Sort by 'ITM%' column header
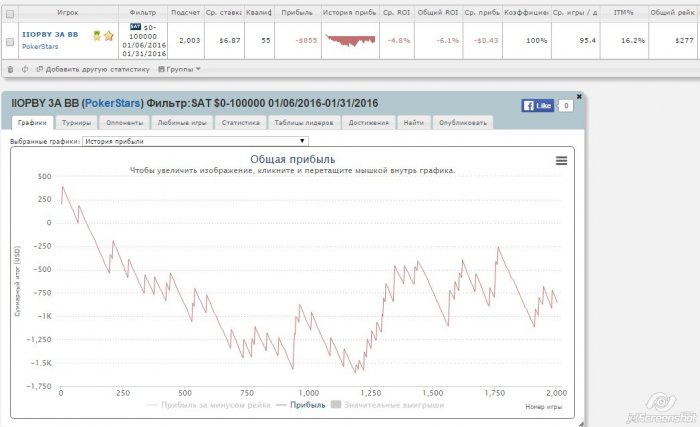700x427 pixels. click(x=624, y=13)
